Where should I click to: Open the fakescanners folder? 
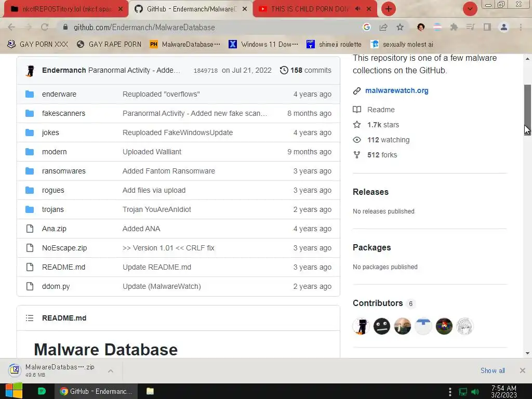[x=63, y=113]
